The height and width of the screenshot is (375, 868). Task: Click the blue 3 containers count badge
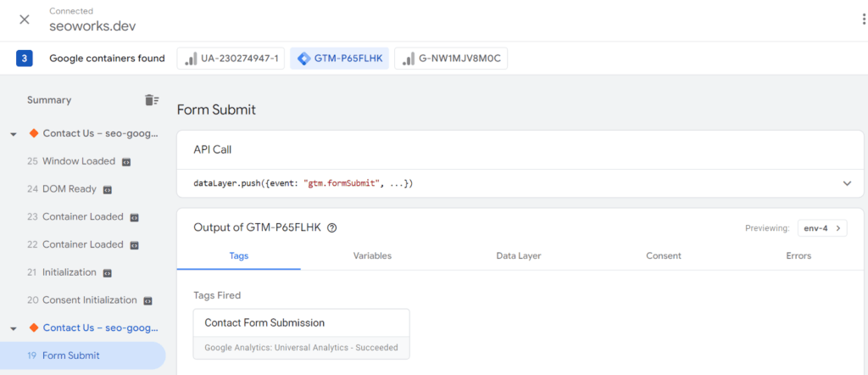[25, 59]
